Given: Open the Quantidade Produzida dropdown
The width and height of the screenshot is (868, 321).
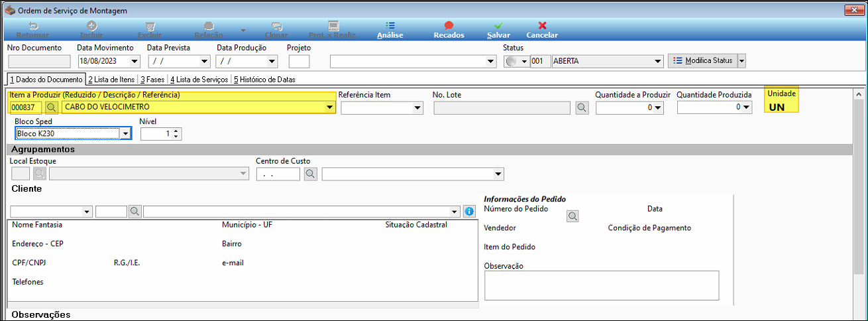Looking at the screenshot, I should tap(747, 108).
